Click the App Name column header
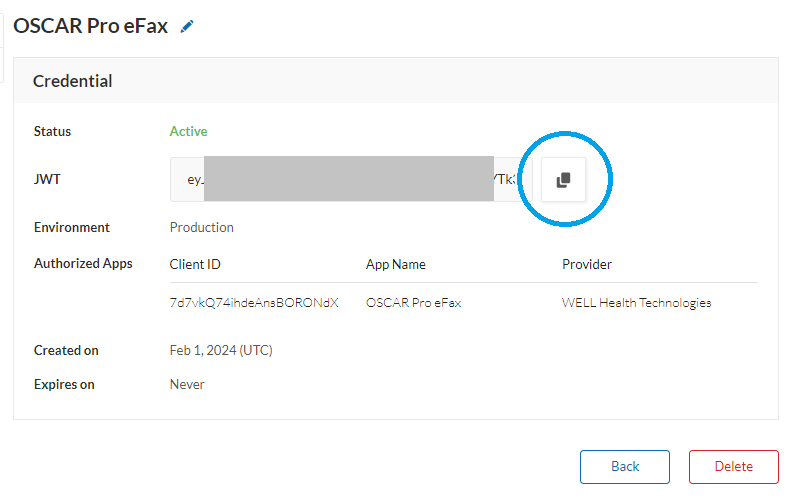The width and height of the screenshot is (809, 498). (x=396, y=265)
